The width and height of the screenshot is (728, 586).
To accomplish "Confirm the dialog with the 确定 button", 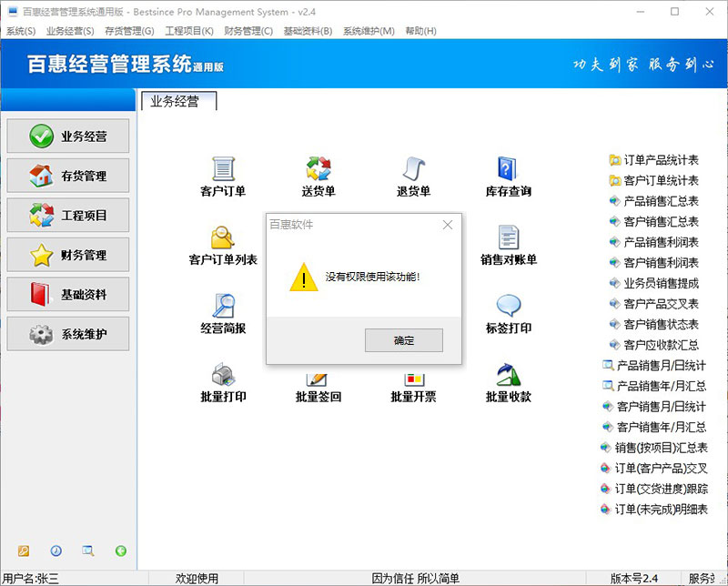I will coord(403,340).
